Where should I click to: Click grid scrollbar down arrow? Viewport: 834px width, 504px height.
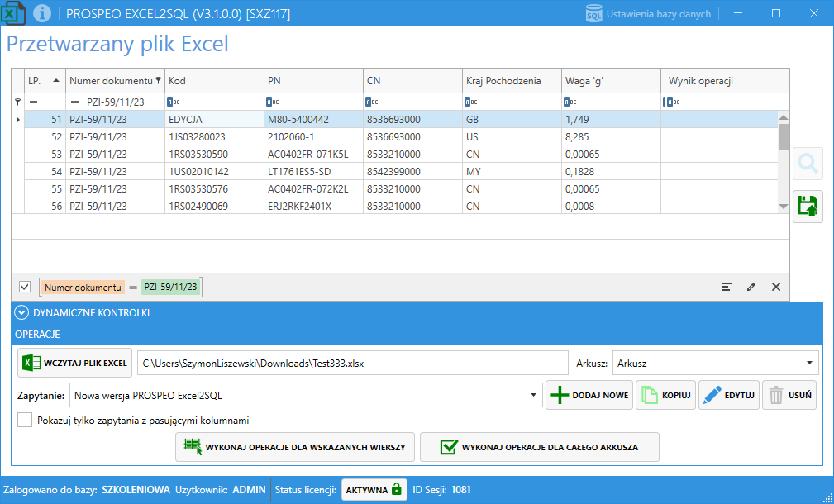click(x=784, y=207)
